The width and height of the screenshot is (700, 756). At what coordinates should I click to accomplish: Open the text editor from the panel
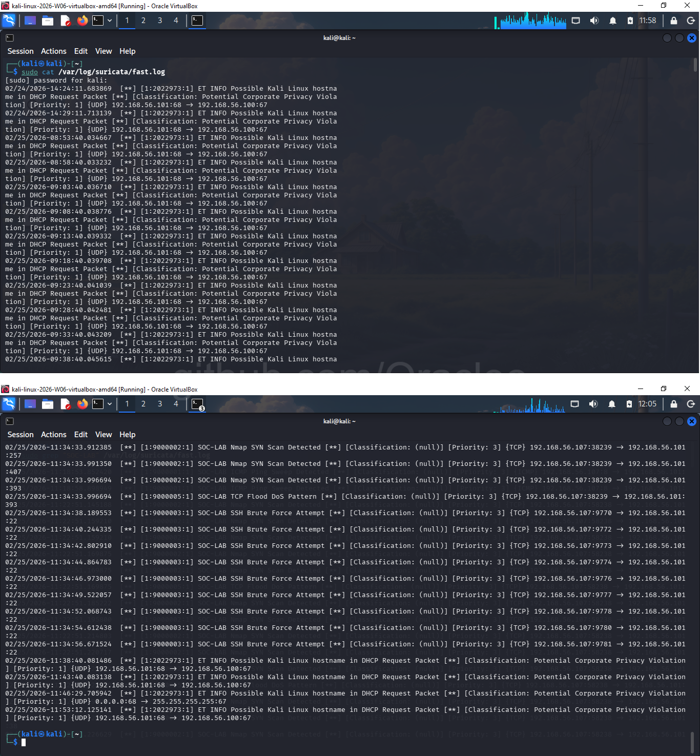pyautogui.click(x=66, y=21)
